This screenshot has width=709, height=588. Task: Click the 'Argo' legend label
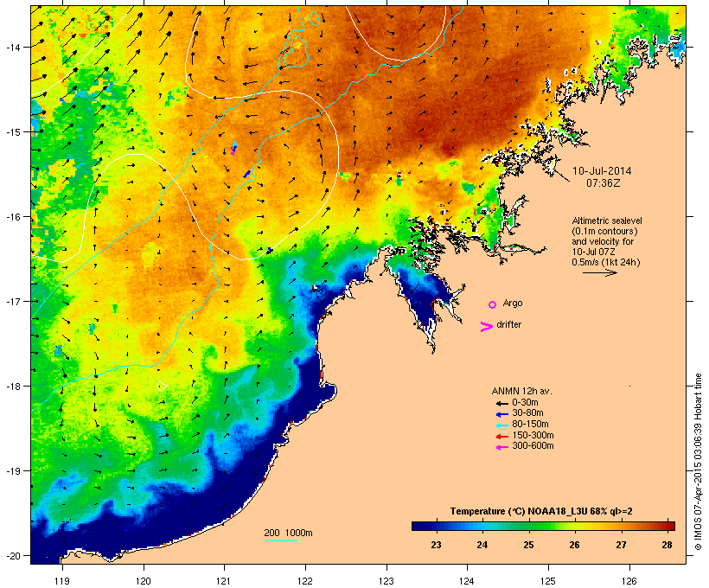coord(513,303)
